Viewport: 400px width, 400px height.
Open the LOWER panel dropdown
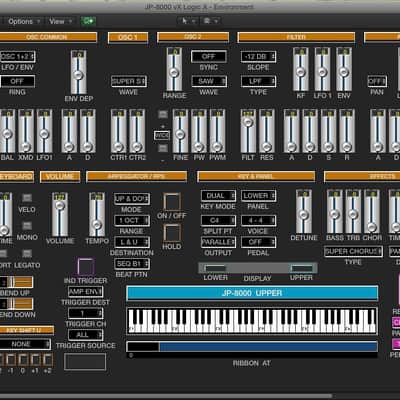(258, 196)
